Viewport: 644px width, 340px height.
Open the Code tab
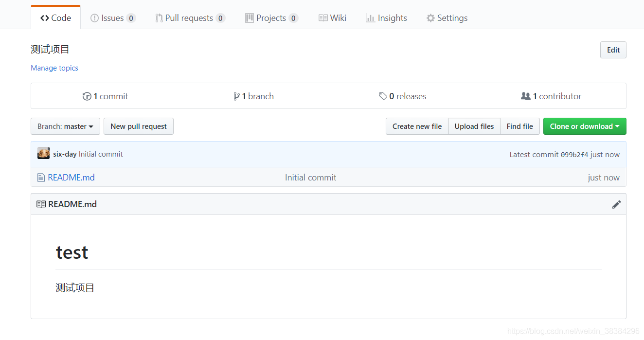[55, 18]
